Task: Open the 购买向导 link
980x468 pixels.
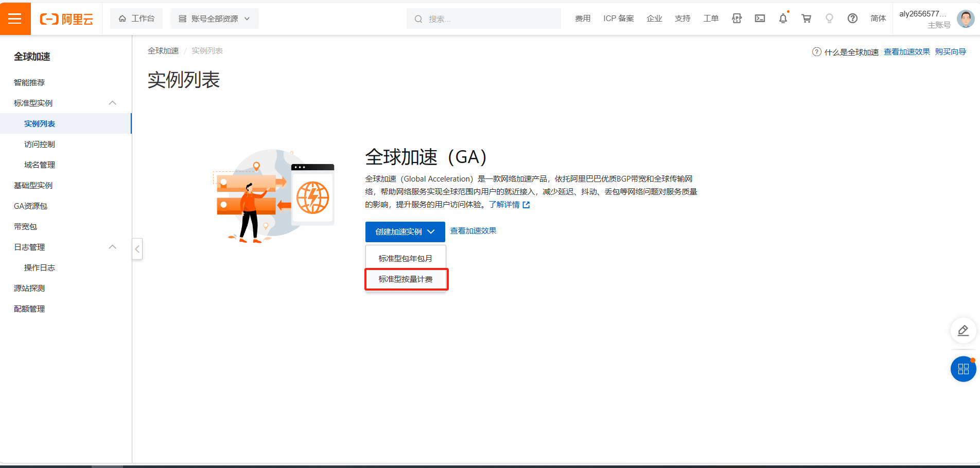Action: (950, 52)
